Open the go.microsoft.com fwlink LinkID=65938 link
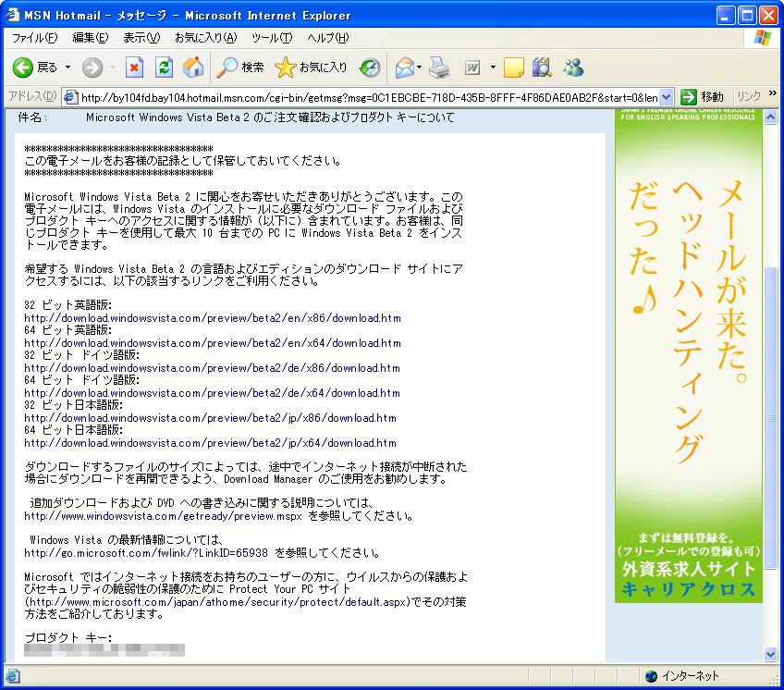 [146, 553]
